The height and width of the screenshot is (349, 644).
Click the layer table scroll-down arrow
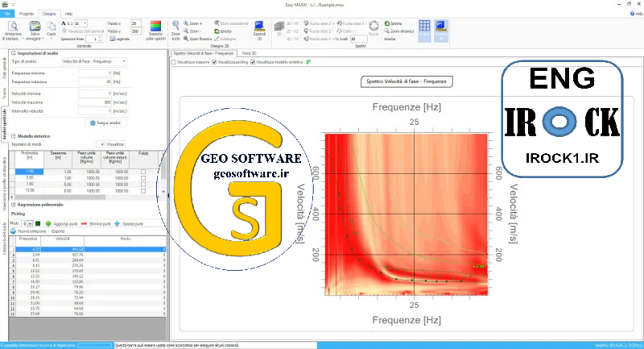pos(163,192)
